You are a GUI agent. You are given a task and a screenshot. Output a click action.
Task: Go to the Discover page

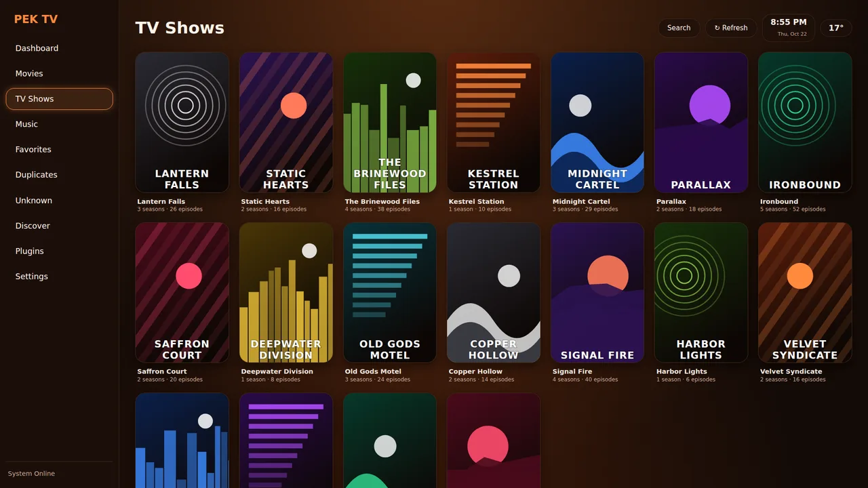point(59,226)
